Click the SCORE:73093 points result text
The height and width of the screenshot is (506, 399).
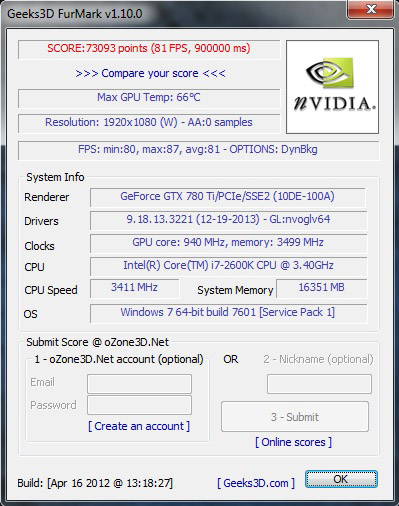149,49
